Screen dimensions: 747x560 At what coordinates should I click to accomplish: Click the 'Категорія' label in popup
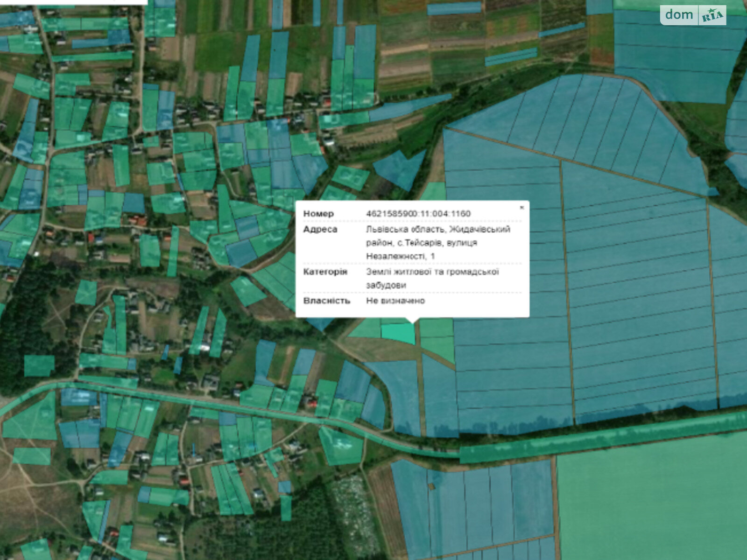pyautogui.click(x=325, y=272)
